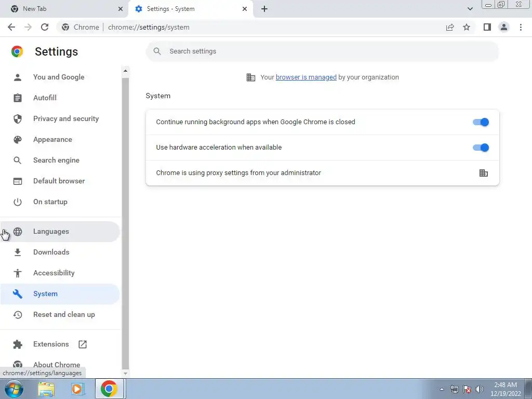Click the back navigation arrow
The image size is (532, 399).
pos(11,27)
